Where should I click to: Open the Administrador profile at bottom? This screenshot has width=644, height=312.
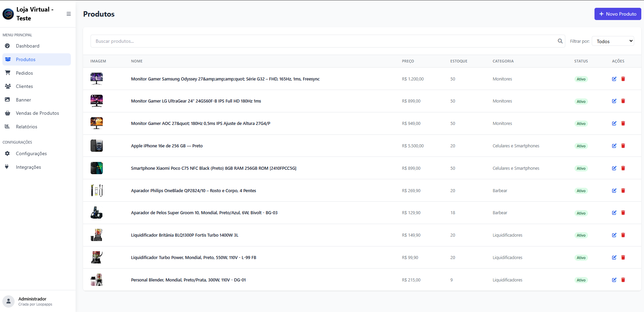[x=32, y=301]
